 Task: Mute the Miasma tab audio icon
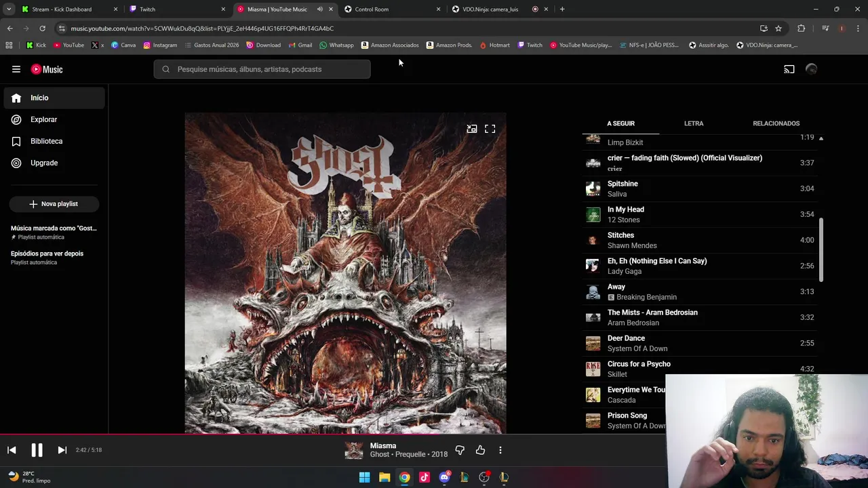319,9
